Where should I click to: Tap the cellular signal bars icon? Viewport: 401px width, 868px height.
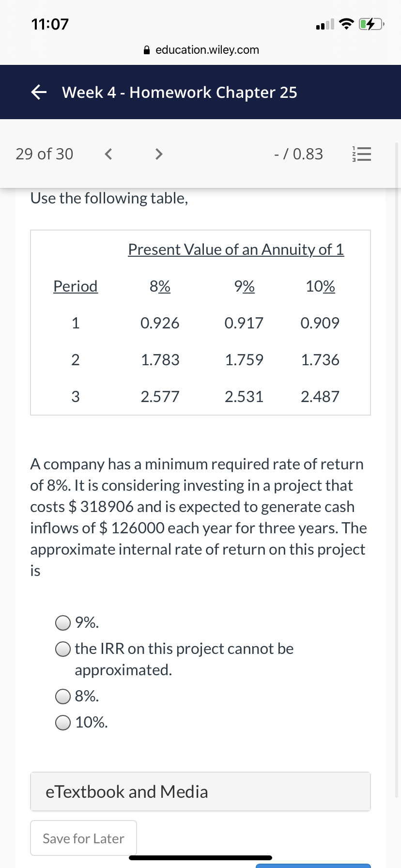[x=324, y=24]
